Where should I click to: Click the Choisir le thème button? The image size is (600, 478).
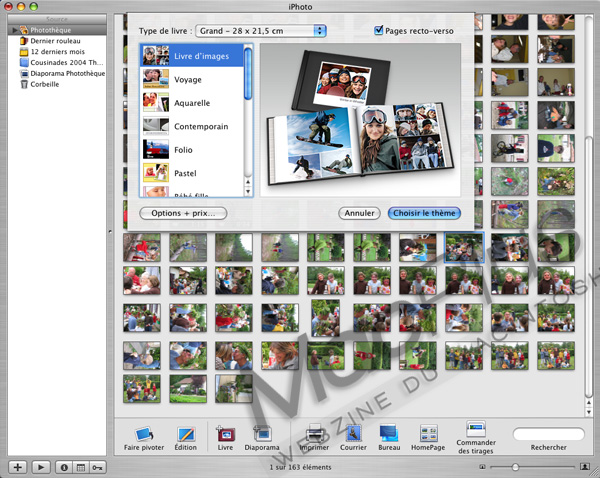tap(424, 213)
